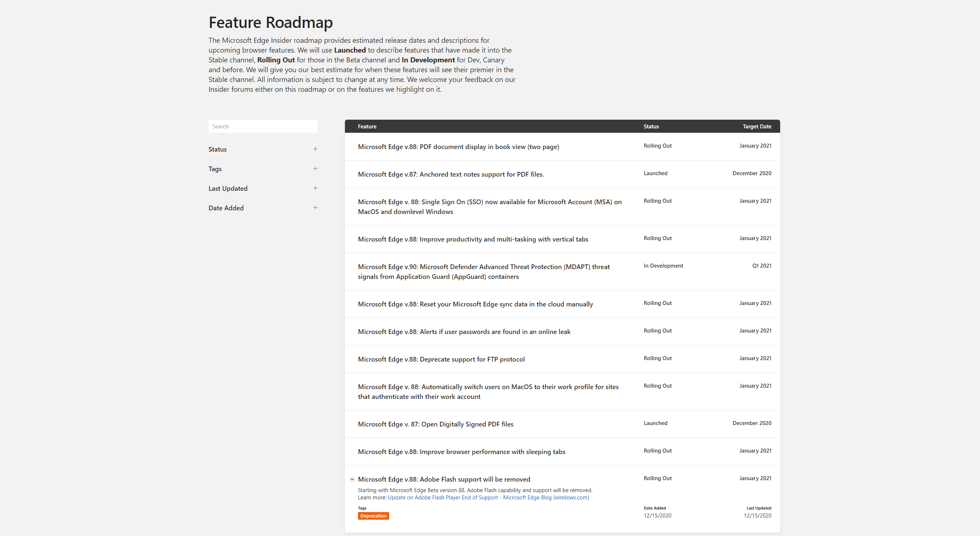Open the MDAPT threat signals row

click(x=483, y=272)
